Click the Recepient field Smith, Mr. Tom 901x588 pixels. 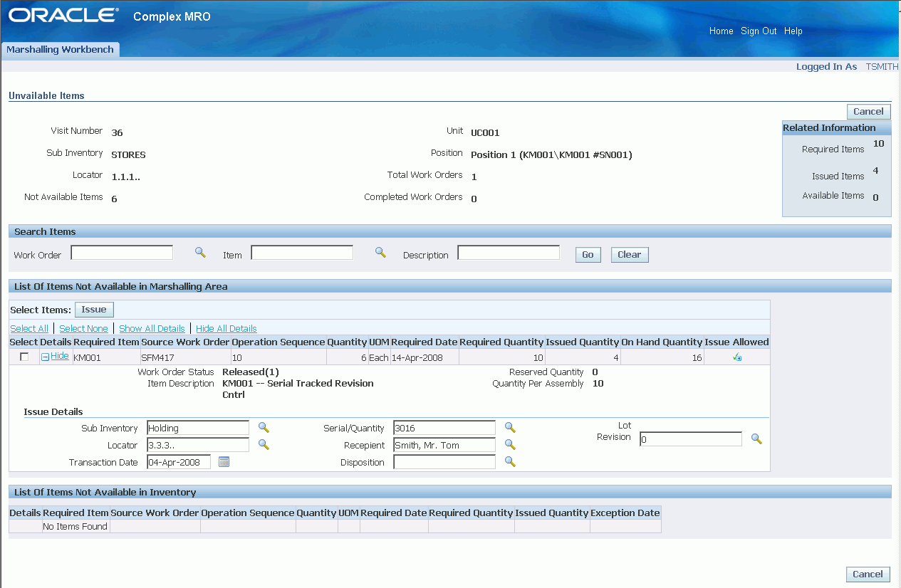point(444,445)
